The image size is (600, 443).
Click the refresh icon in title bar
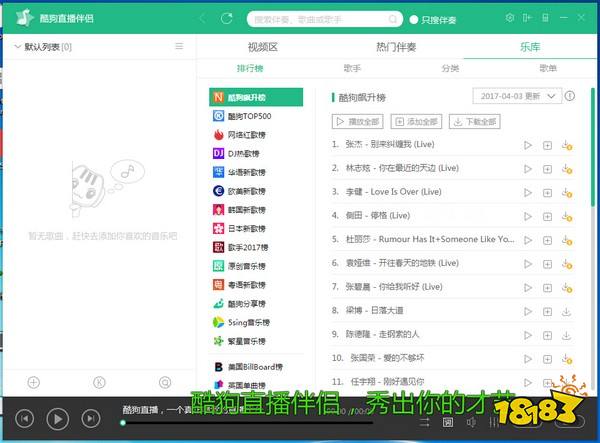click(x=228, y=19)
